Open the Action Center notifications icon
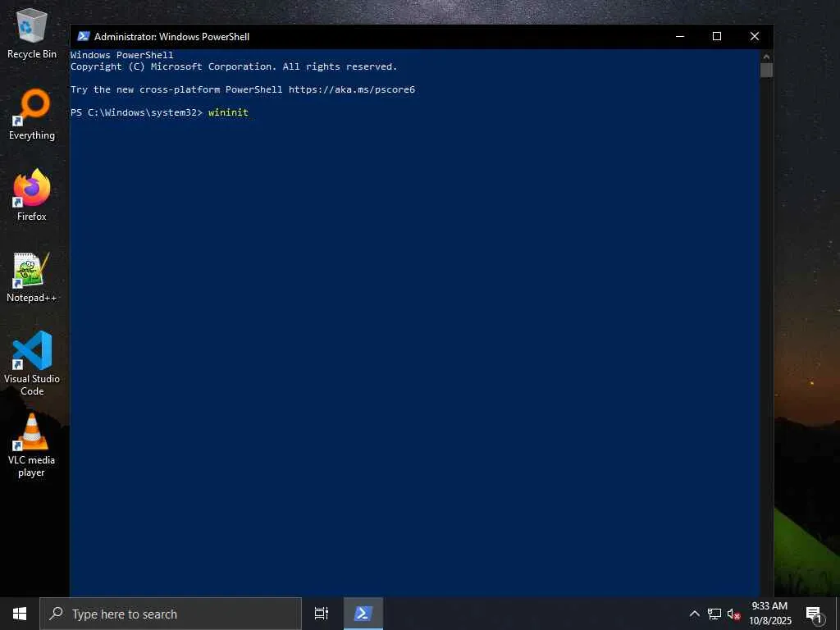The width and height of the screenshot is (840, 630). [x=815, y=614]
